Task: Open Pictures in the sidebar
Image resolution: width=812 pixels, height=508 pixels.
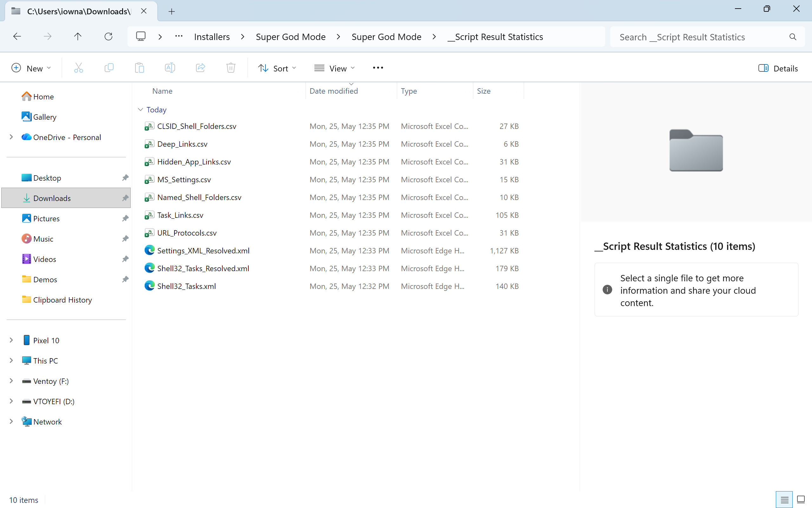Action: click(46, 218)
